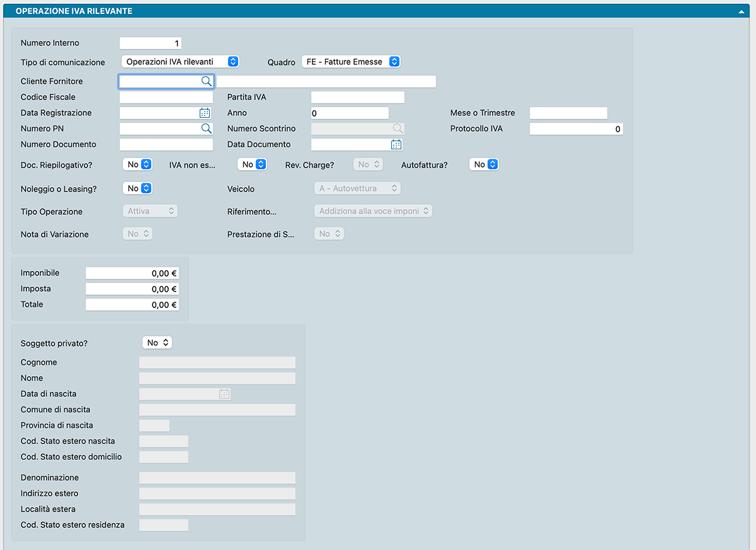Open the Tipo di comunicazione dropdown

(180, 62)
